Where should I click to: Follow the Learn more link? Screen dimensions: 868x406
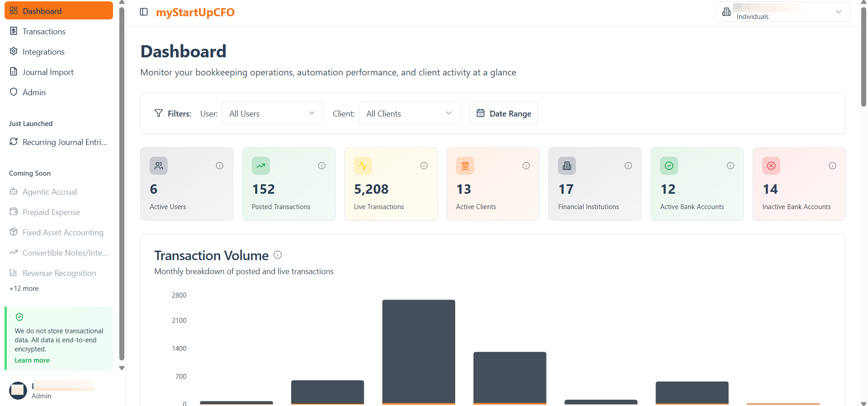pos(32,360)
